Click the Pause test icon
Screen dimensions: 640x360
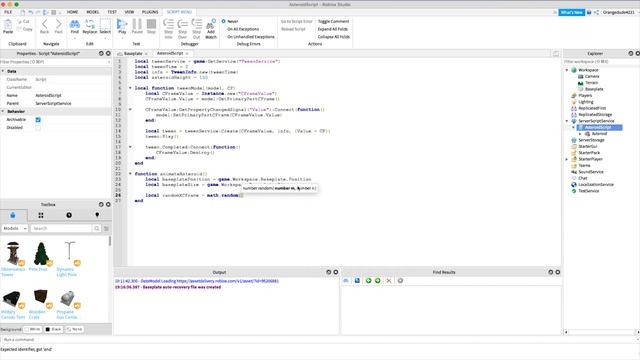[x=137, y=24]
